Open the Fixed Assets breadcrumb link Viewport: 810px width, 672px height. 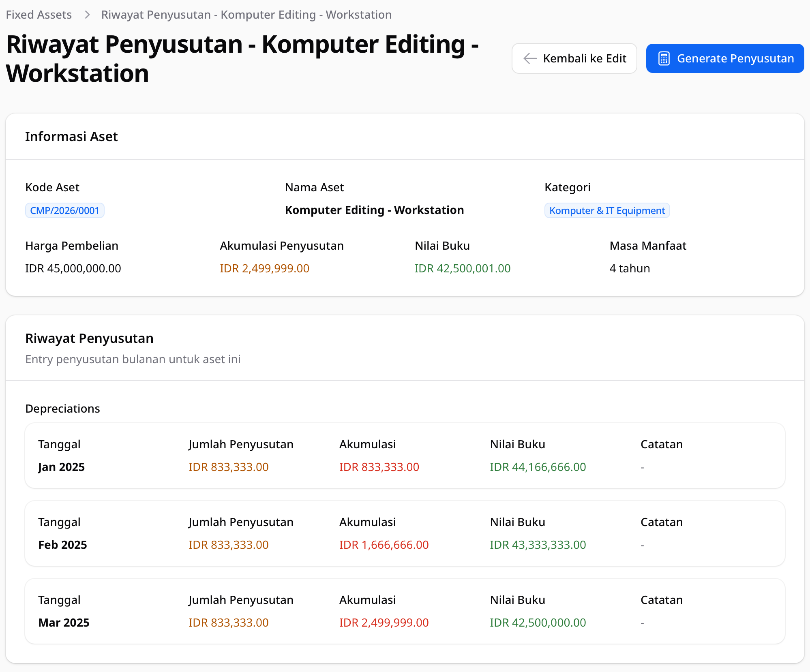pyautogui.click(x=39, y=15)
